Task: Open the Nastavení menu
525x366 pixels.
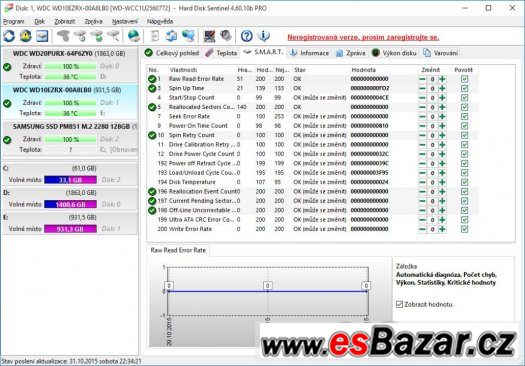Action: (x=125, y=21)
